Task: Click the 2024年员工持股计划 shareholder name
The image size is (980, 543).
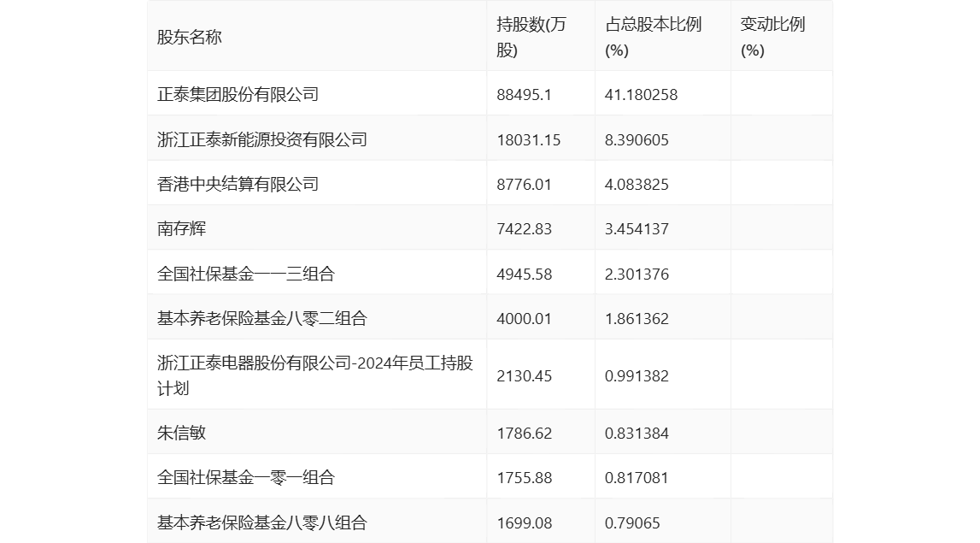Action: [x=315, y=375]
